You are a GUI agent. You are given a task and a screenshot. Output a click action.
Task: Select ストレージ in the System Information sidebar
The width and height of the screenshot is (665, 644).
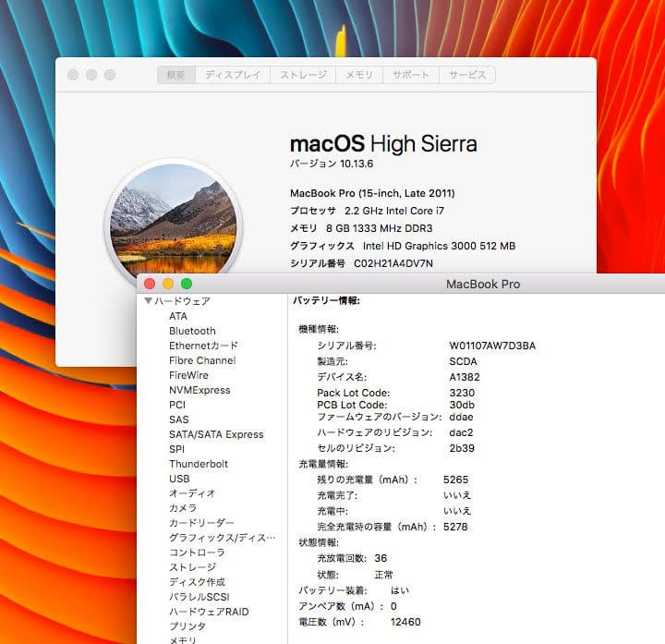192,567
